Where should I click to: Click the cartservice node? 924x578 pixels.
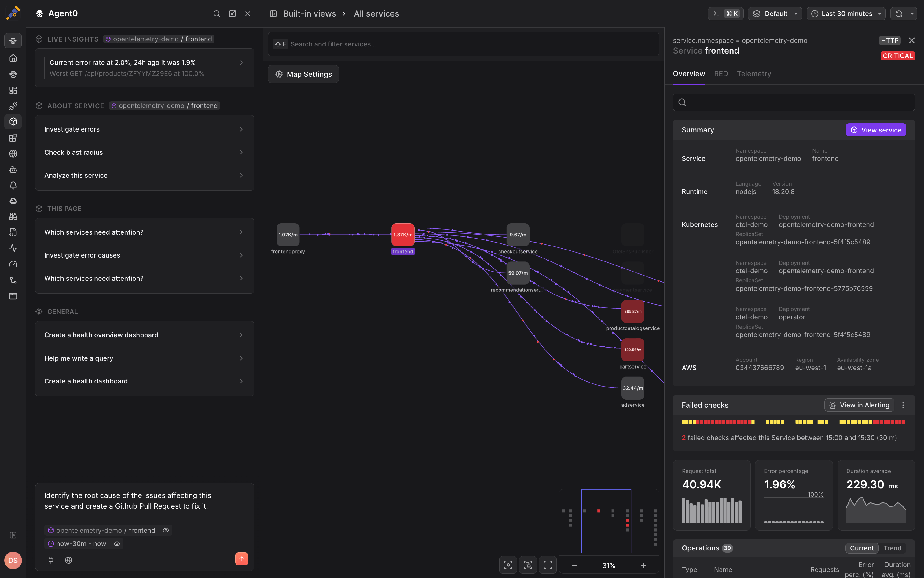pos(633,350)
